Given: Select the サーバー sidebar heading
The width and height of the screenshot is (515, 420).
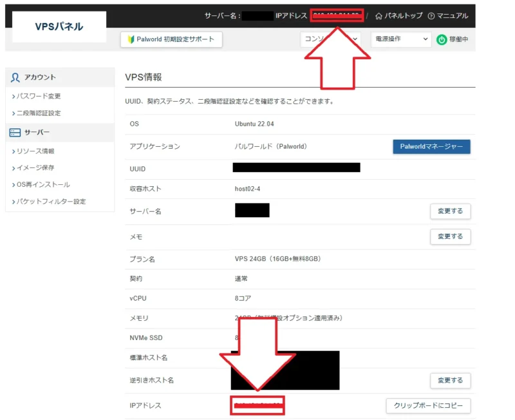Looking at the screenshot, I should (60, 133).
